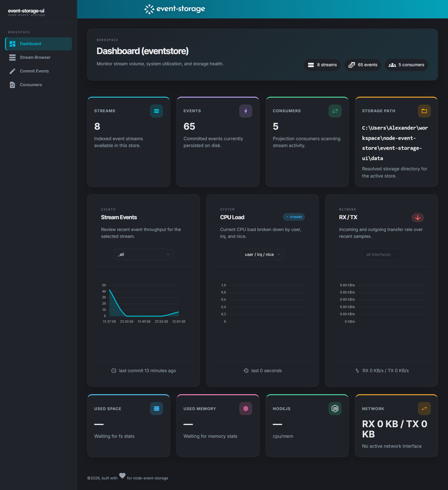Click the Network card swap icon
448x490 pixels.
pyautogui.click(x=424, y=409)
